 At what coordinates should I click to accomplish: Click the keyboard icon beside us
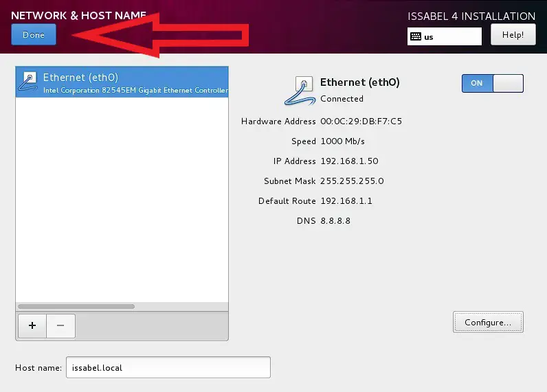(x=416, y=36)
